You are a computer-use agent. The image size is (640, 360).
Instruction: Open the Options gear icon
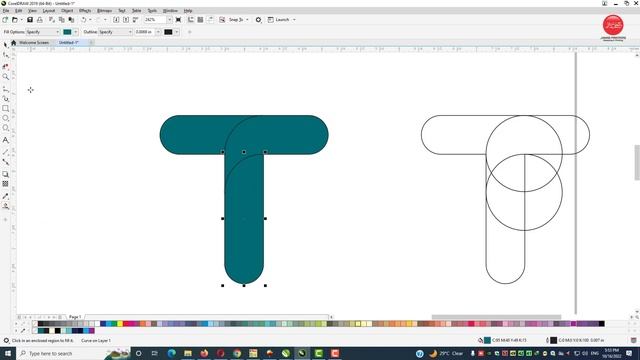click(258, 20)
